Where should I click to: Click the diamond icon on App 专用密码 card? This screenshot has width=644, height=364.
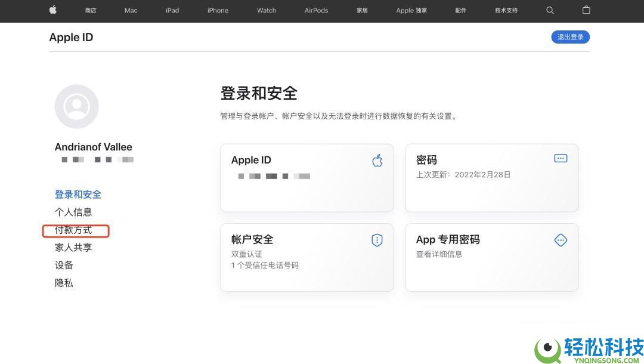(561, 240)
